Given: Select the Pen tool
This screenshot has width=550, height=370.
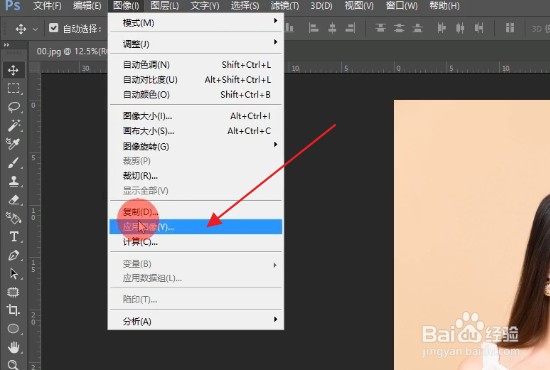Looking at the screenshot, I should tap(13, 255).
